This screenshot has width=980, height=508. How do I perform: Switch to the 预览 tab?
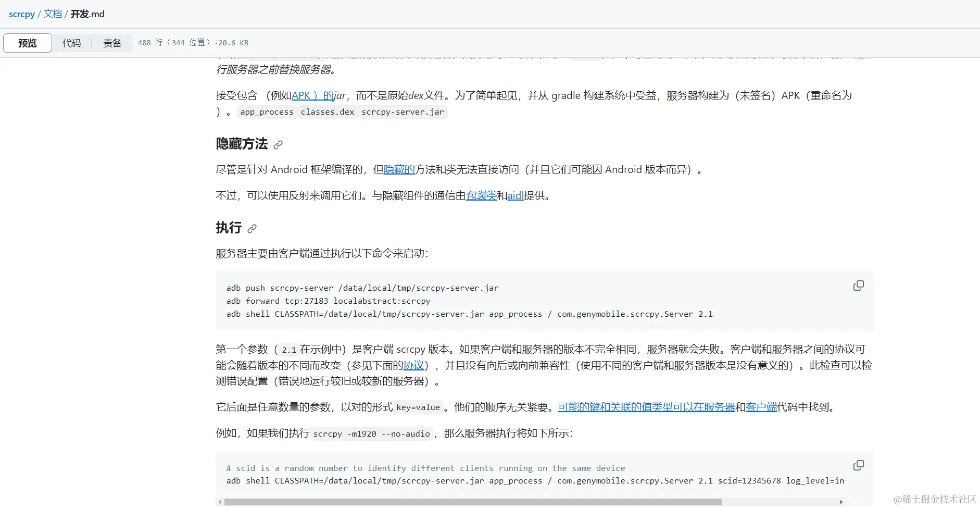[x=28, y=43]
